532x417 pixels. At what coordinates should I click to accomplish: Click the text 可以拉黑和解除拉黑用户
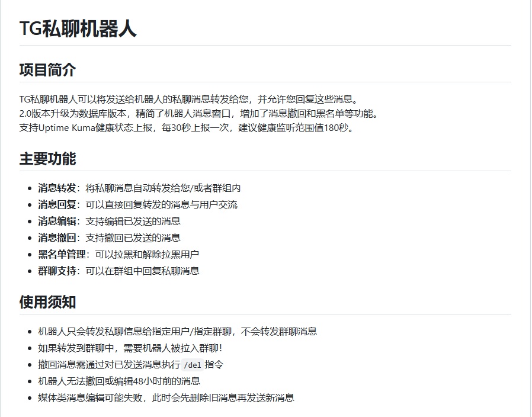pos(142,255)
